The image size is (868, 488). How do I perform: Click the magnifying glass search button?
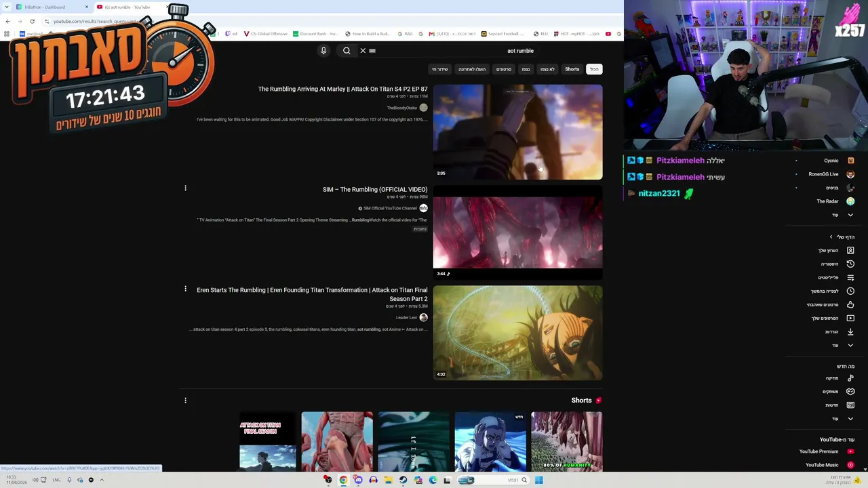347,51
